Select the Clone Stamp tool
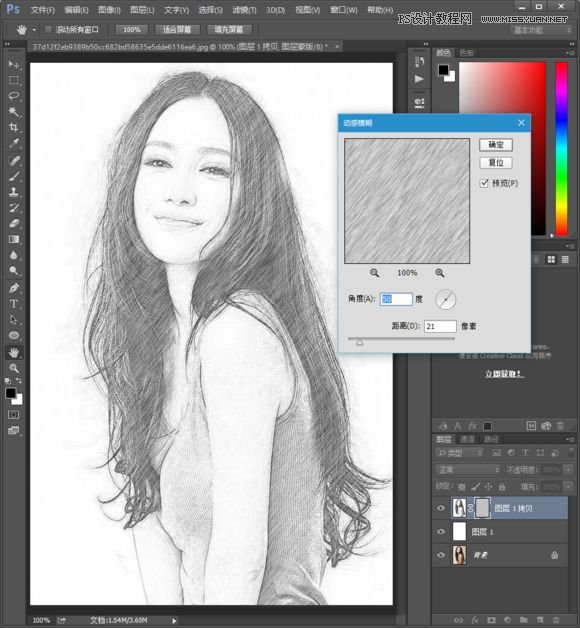Screen dimensions: 580x628 coord(14,192)
